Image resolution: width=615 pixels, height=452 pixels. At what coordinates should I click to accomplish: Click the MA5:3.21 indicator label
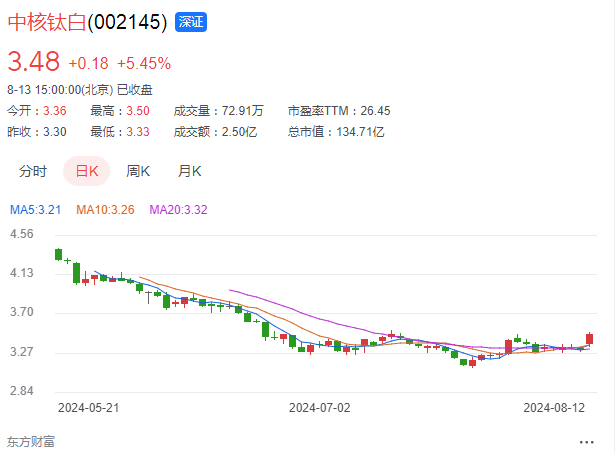[36, 210]
